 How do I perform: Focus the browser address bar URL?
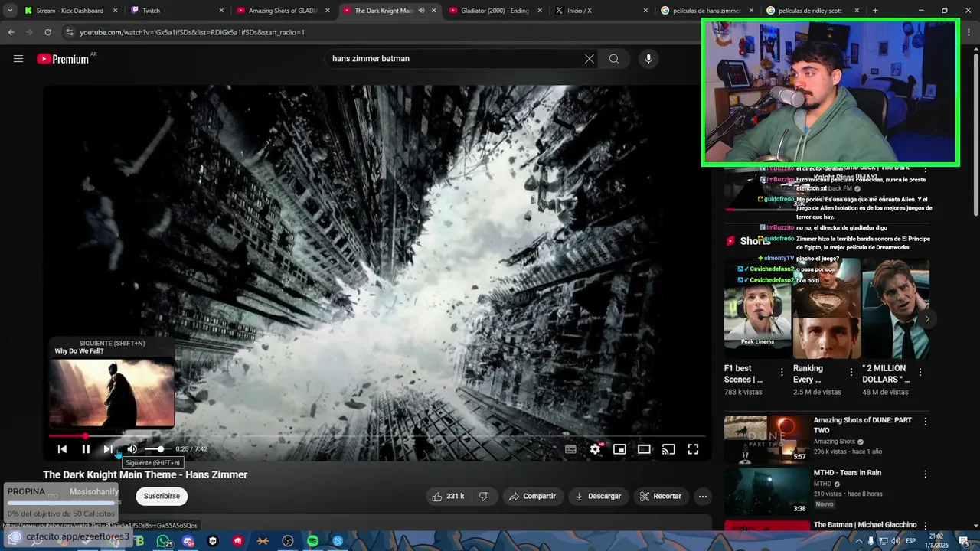pyautogui.click(x=192, y=32)
